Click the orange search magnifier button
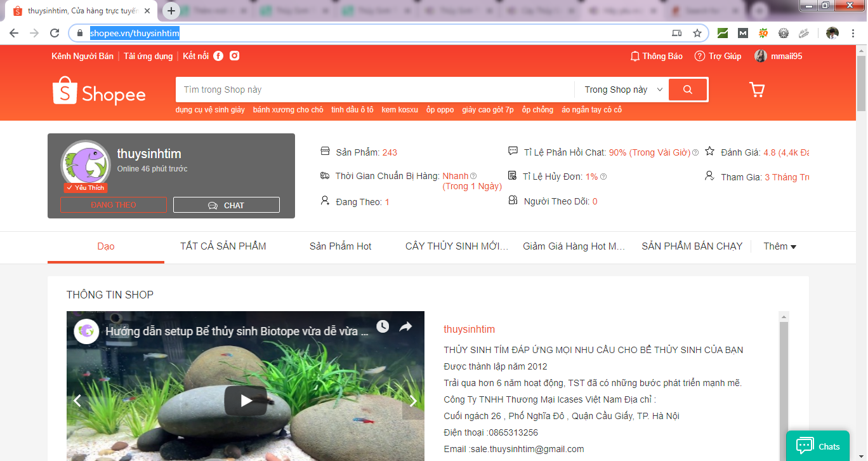868x461 pixels. tap(688, 90)
